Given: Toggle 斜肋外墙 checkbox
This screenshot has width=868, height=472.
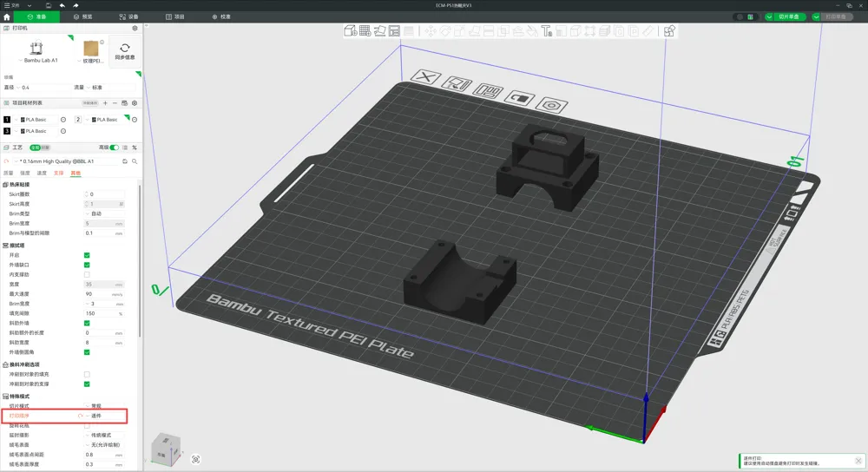Looking at the screenshot, I should [87, 323].
